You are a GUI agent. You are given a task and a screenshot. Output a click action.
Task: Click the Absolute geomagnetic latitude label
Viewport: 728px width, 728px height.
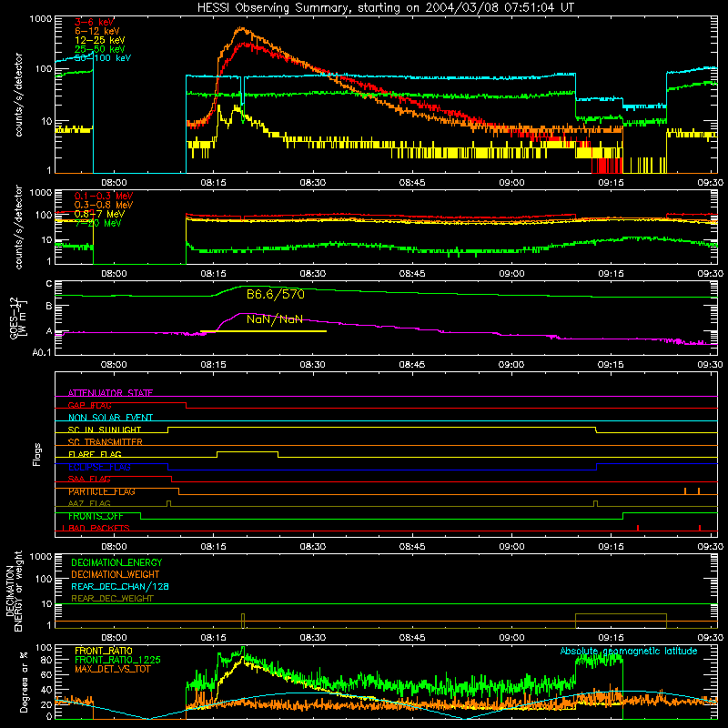click(629, 652)
